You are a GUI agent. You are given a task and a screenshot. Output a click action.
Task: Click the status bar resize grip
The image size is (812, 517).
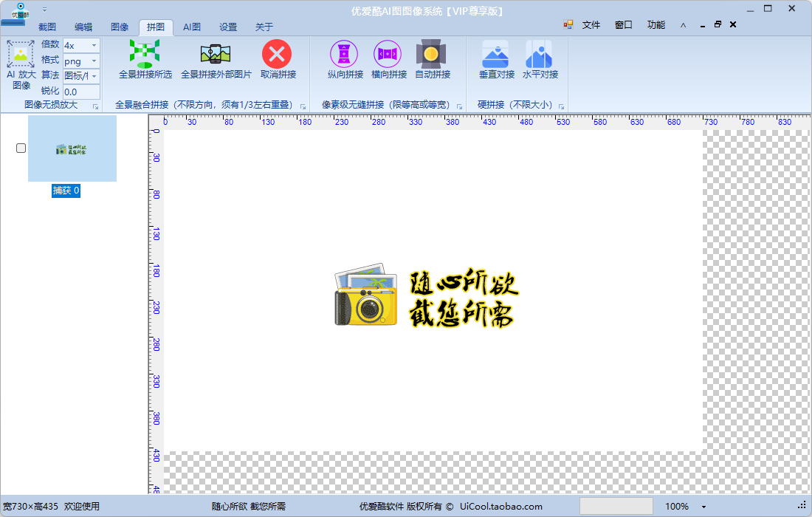click(802, 506)
